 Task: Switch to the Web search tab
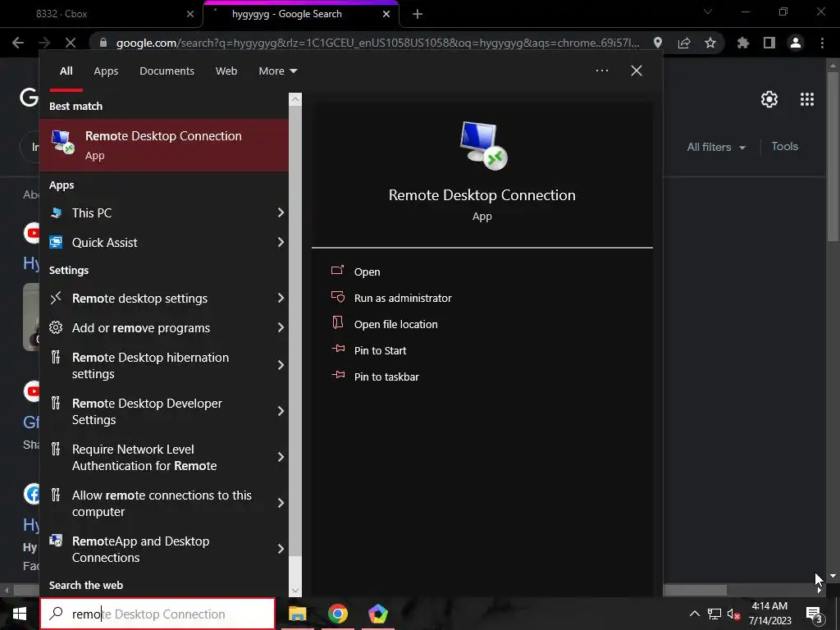point(226,71)
